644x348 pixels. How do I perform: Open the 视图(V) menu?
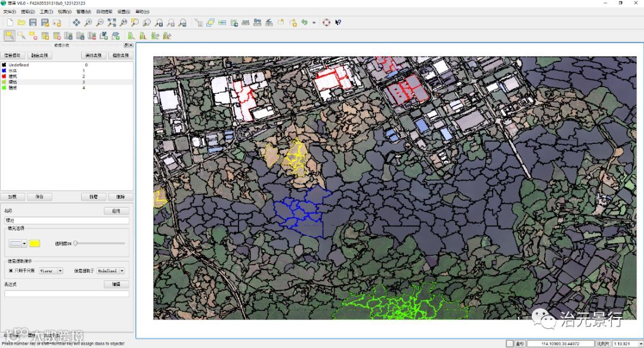coord(64,11)
